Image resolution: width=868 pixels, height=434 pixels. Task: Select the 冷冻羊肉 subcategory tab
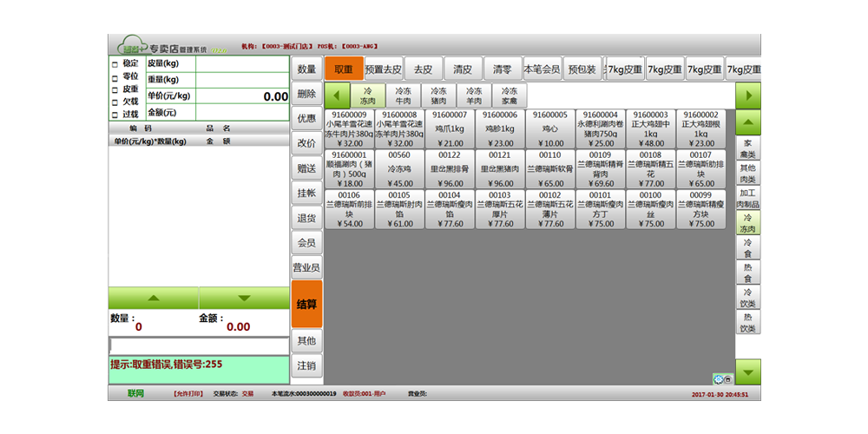(x=474, y=95)
